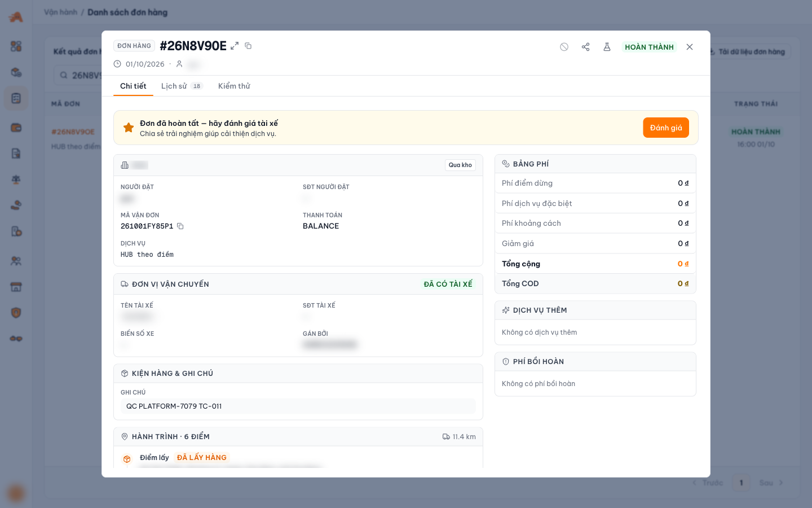This screenshot has width=812, height=508.
Task: Open the Lịch sử tab
Action: pyautogui.click(x=182, y=86)
